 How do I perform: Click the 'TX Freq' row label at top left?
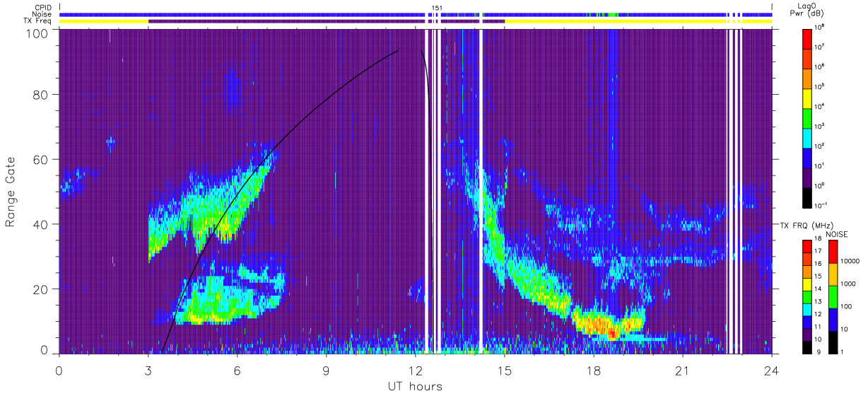37,21
